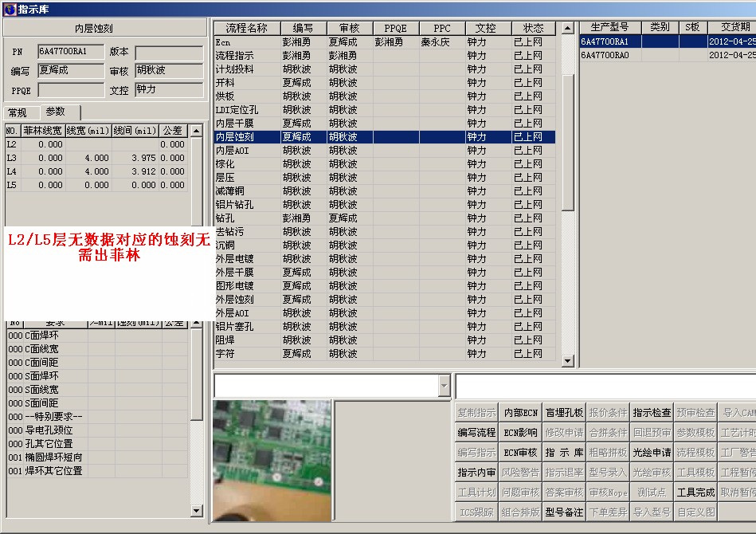756x534 pixels.
Task: Click the L4 row in line-width table
Action: [96, 171]
